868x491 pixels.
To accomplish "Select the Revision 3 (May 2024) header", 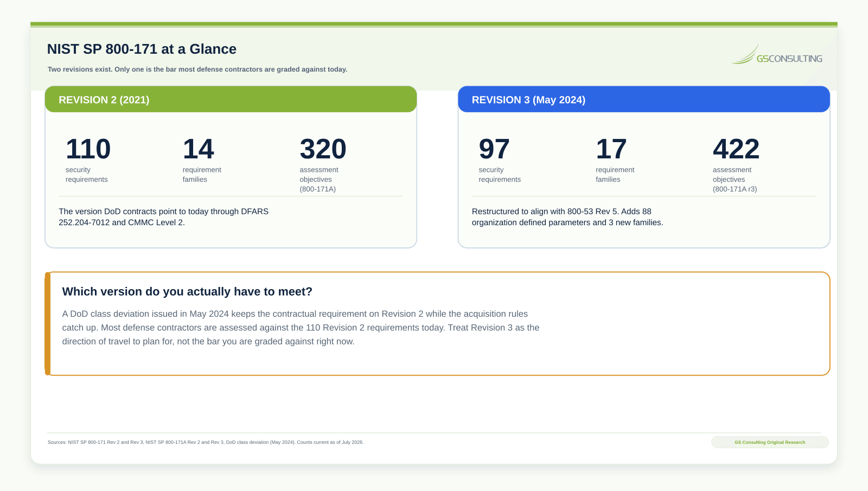I will 644,99.
